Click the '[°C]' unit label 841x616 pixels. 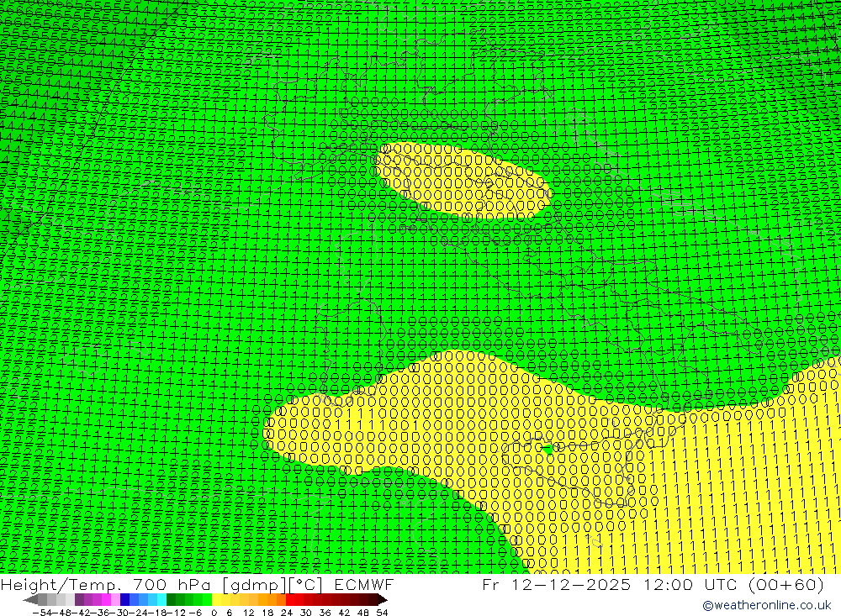[306, 585]
